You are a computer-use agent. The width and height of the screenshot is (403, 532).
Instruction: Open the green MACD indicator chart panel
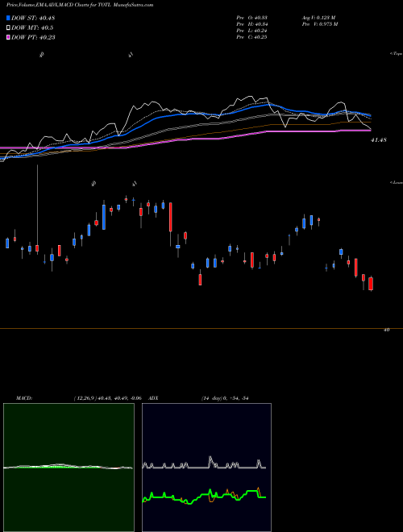pos(69,468)
